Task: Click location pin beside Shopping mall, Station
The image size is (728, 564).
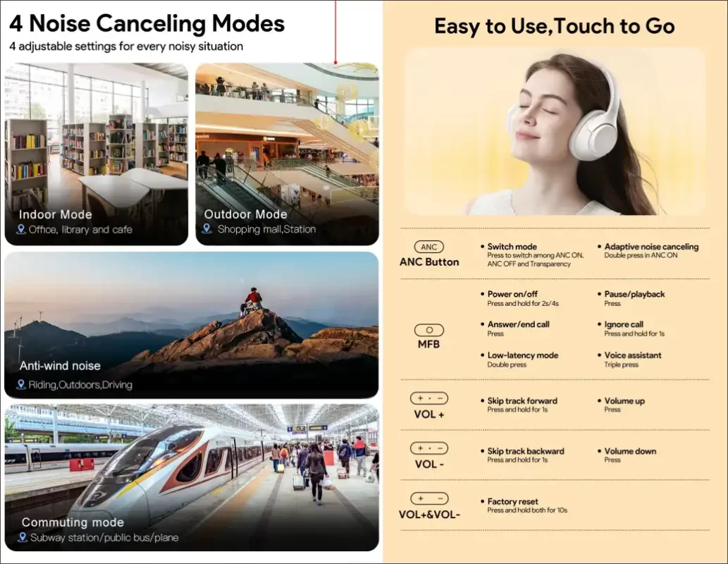Action: point(207,228)
